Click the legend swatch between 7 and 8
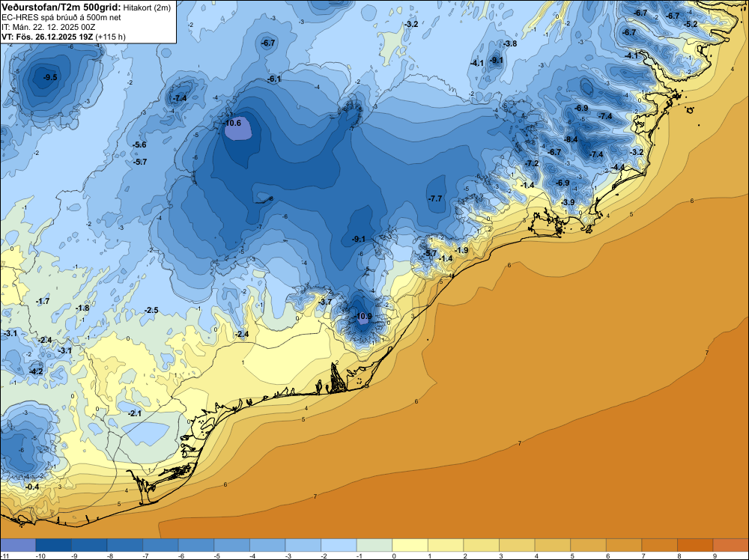Screen dimensions: 749x560 (x=660, y=545)
